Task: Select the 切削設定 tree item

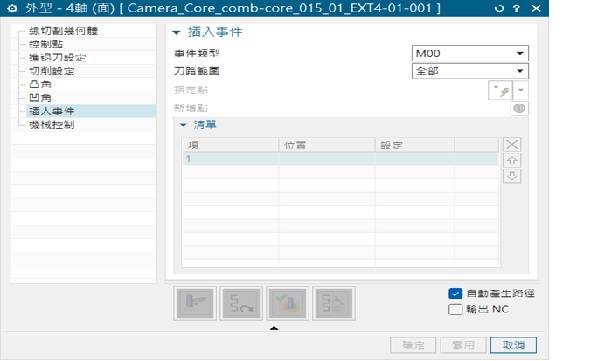Action: coord(51,71)
